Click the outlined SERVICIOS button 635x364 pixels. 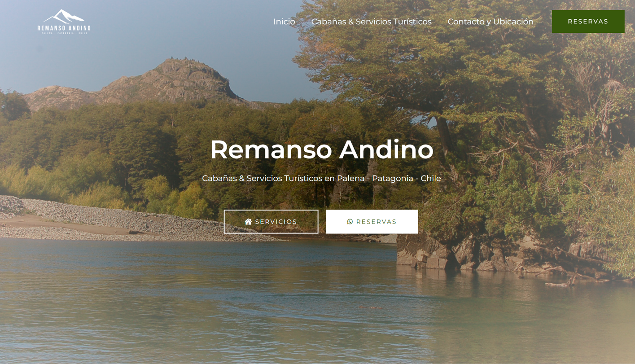click(x=271, y=222)
